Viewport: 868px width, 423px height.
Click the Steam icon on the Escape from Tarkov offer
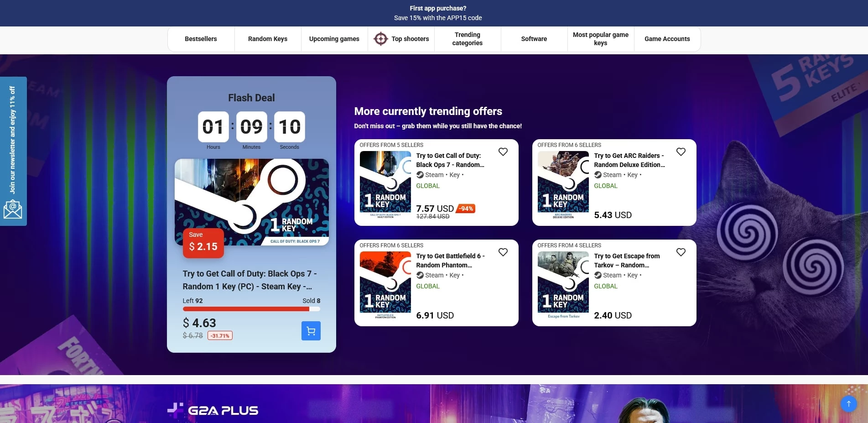[x=597, y=275]
